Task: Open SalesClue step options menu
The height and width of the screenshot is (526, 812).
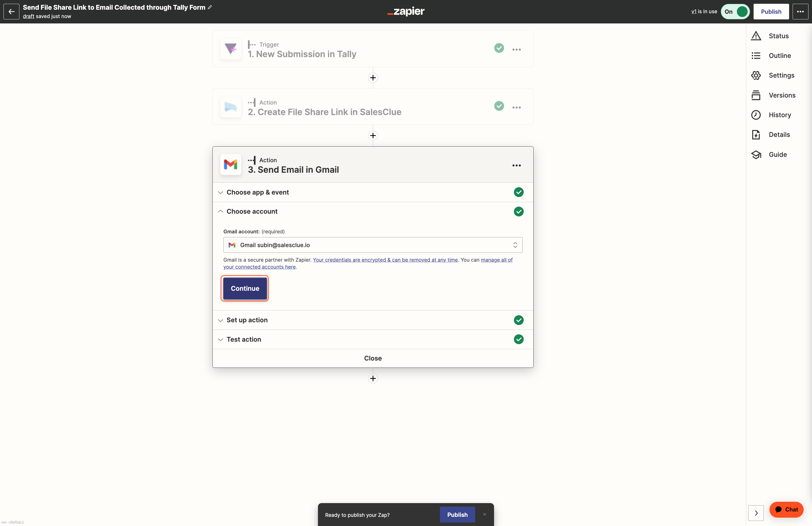Action: pyautogui.click(x=517, y=108)
